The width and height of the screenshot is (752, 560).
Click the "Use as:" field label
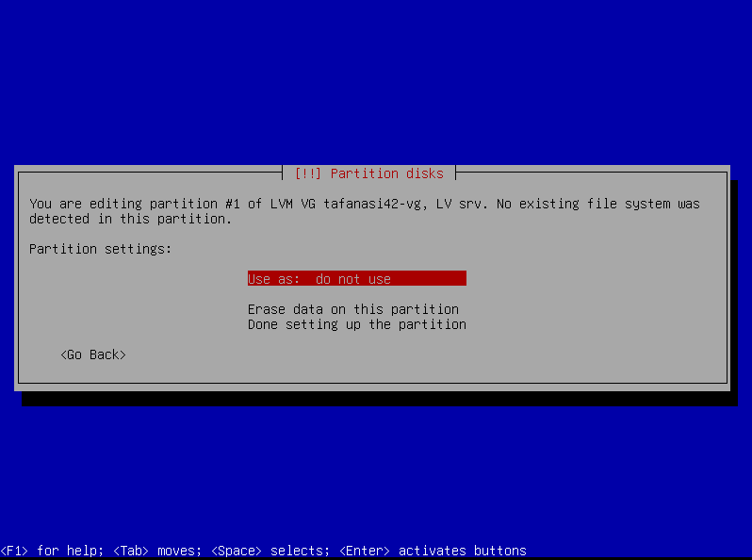coord(273,279)
